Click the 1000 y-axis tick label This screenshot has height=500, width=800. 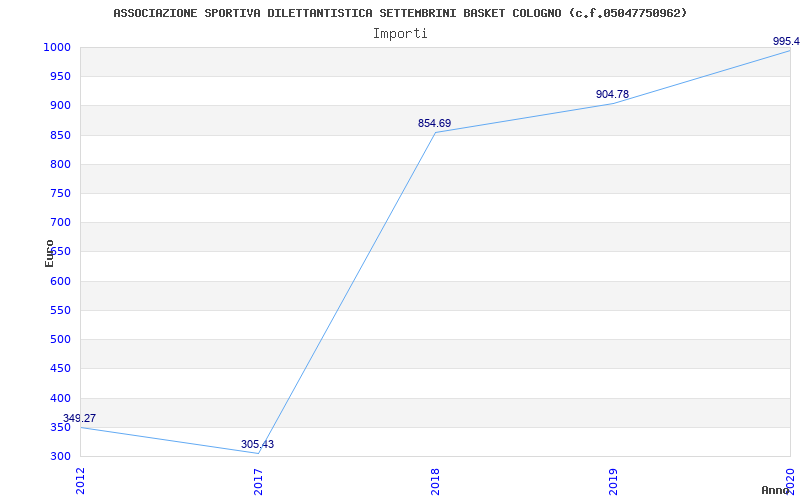(57, 47)
